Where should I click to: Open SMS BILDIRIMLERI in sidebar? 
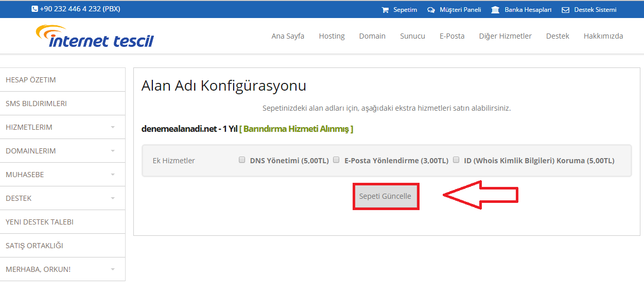[62, 104]
